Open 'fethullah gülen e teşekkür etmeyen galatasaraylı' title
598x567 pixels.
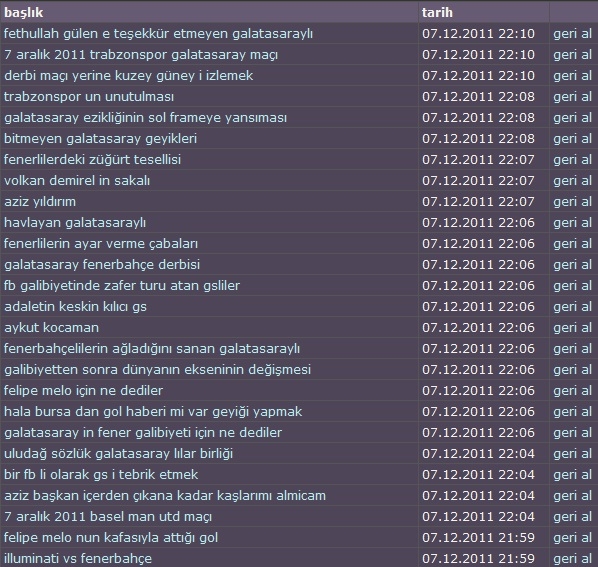point(158,34)
